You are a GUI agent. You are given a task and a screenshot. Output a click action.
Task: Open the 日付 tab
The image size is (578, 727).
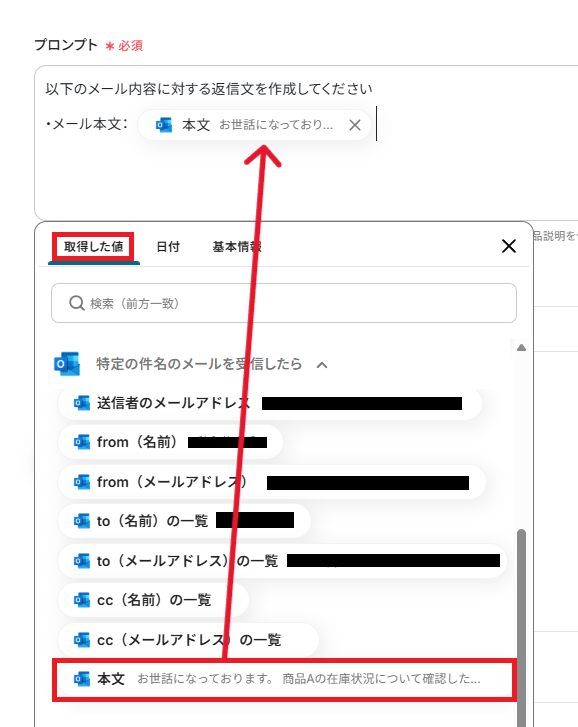pyautogui.click(x=168, y=247)
